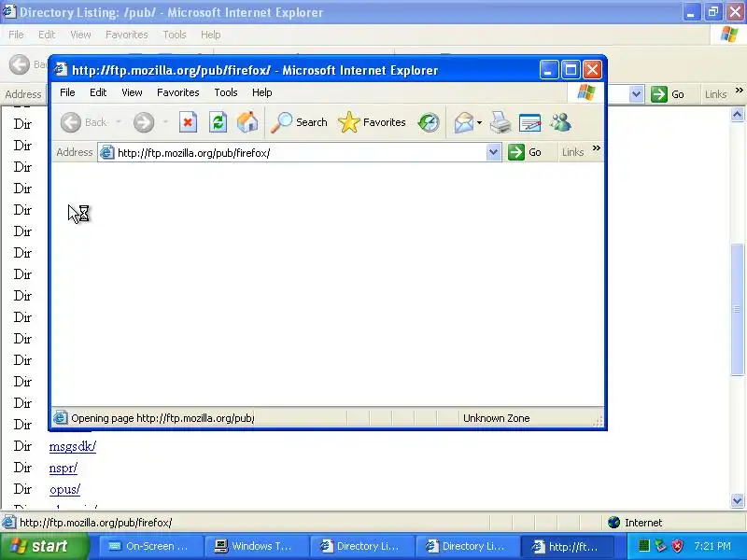
Task: Click the status bar page icon in front window
Action: coord(60,417)
